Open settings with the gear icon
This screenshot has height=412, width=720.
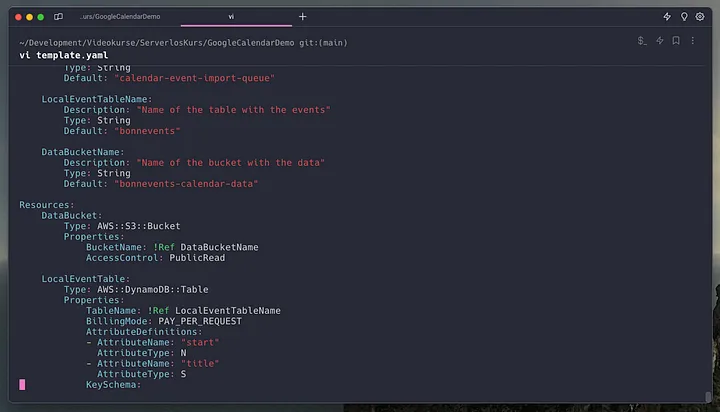(700, 17)
